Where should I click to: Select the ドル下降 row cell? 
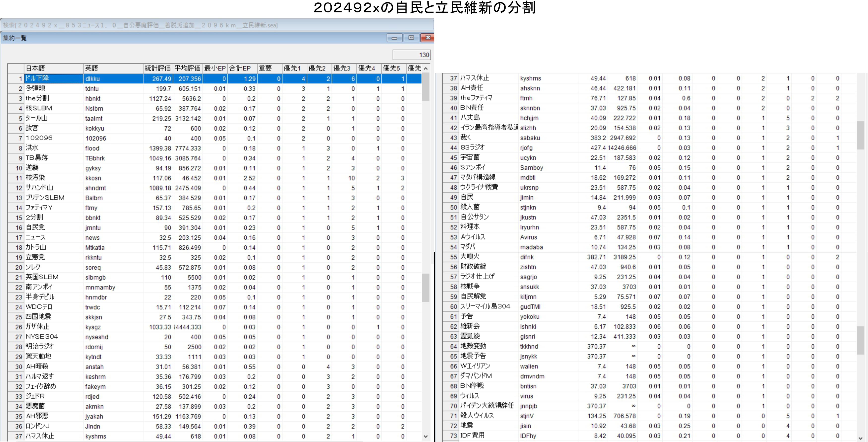point(54,78)
